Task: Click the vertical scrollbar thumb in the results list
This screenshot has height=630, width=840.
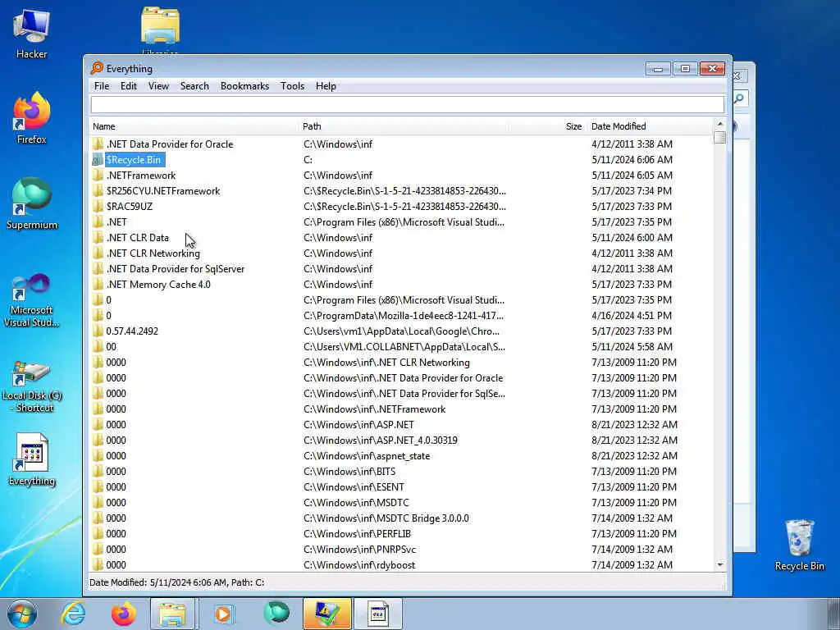Action: pos(720,137)
